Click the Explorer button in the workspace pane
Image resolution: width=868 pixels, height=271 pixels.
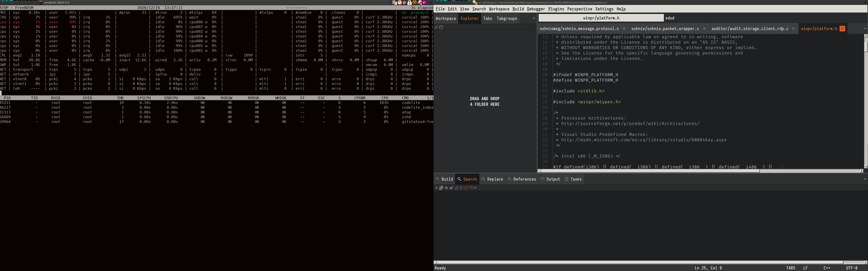470,19
